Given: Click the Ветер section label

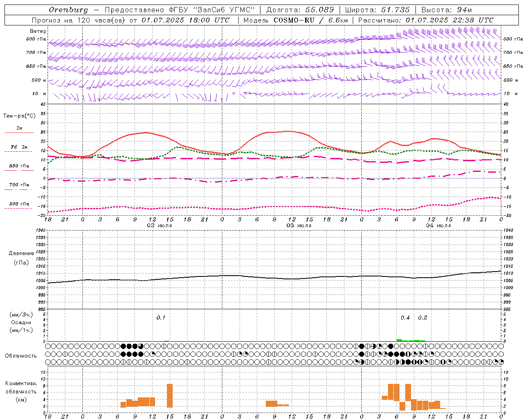Looking at the screenshot, I should [38, 31].
